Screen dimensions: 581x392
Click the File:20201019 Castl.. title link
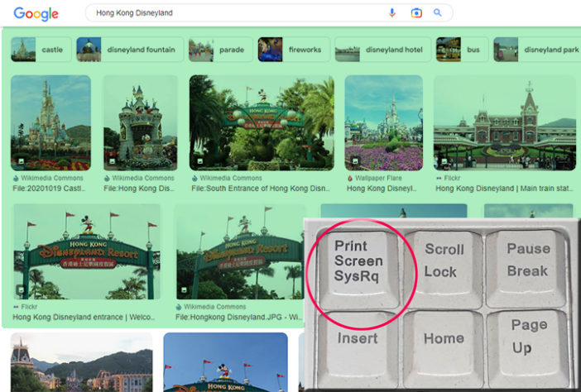[49, 189]
